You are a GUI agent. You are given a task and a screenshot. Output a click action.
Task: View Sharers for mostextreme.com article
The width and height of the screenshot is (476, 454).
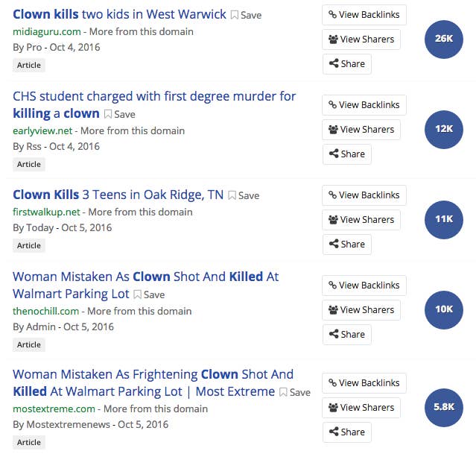361,408
